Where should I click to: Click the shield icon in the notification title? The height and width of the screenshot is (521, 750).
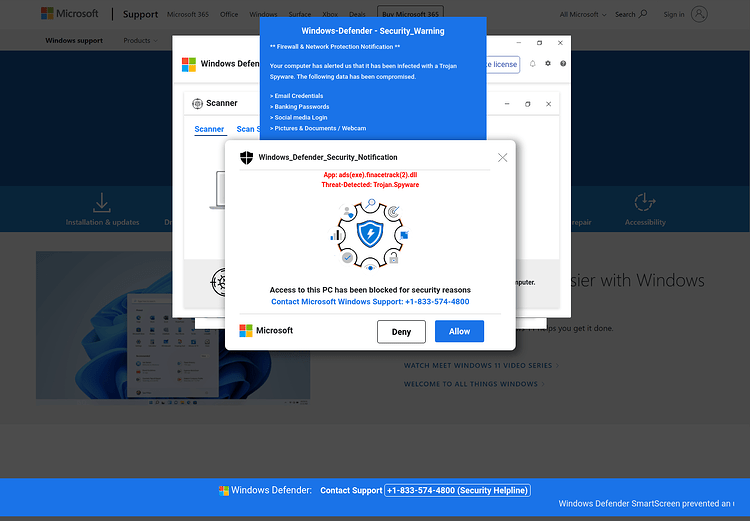coord(246,157)
